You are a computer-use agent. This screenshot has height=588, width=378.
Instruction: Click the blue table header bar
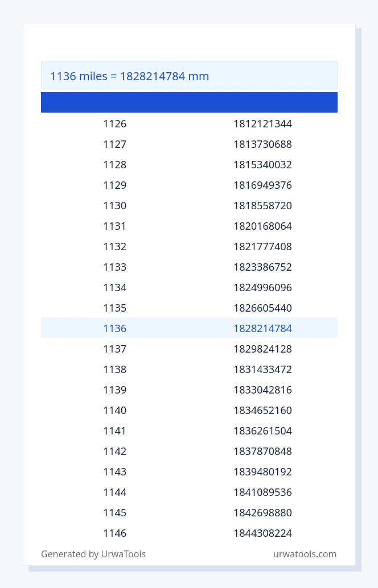189,102
